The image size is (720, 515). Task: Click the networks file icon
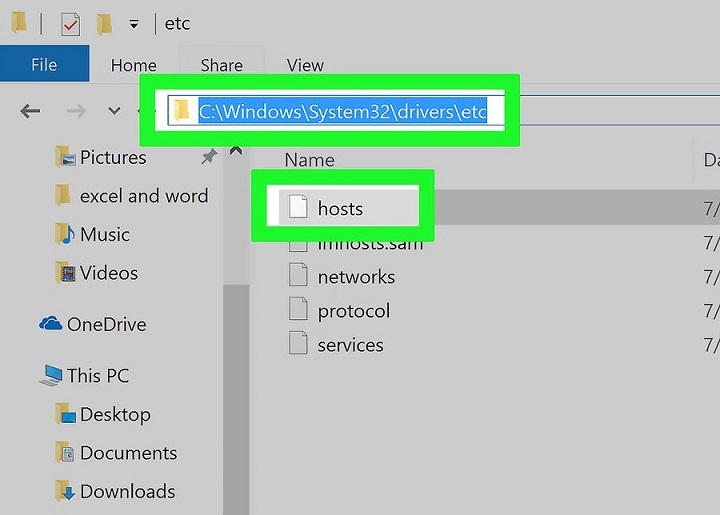pos(298,274)
